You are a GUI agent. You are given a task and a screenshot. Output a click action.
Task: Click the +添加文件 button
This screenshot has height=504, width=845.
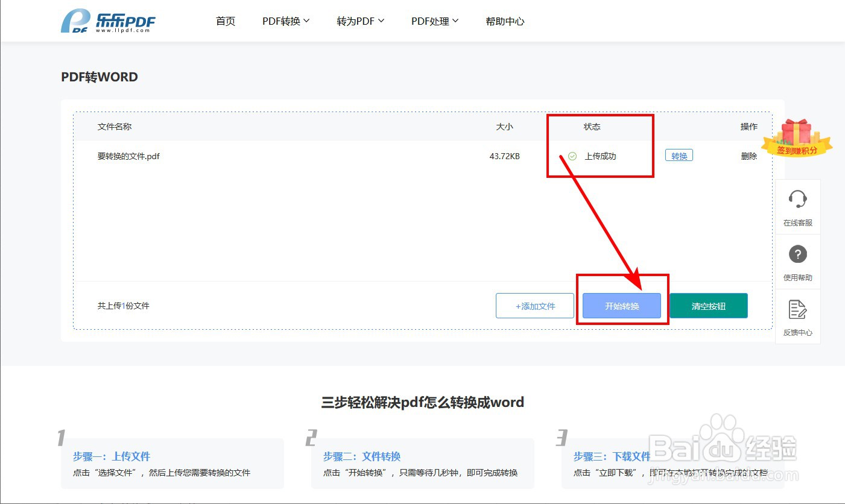534,306
